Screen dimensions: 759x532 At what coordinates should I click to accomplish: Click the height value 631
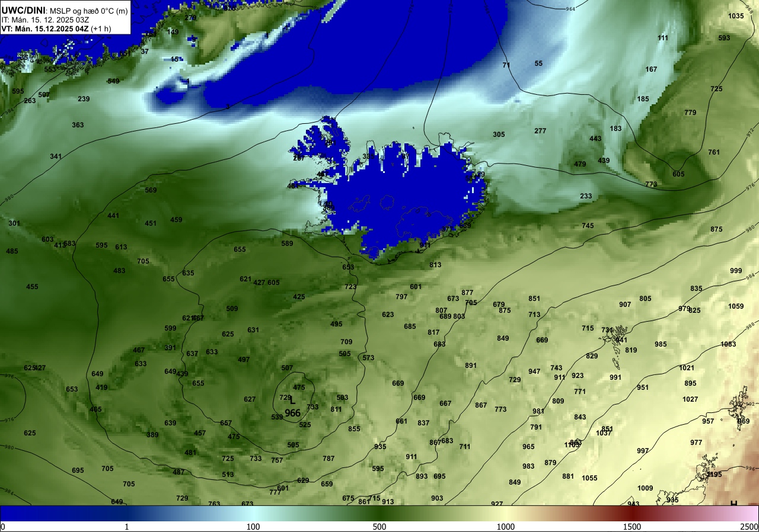point(253,330)
